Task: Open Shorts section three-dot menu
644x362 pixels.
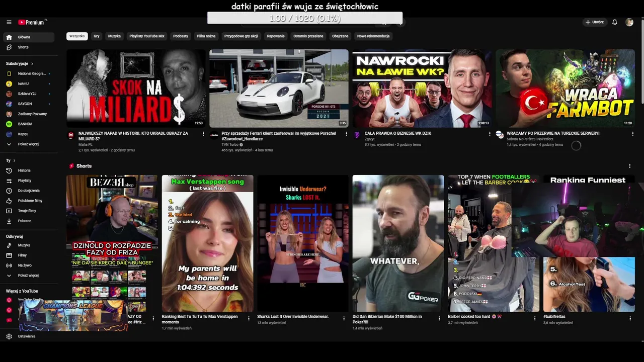Action: click(x=629, y=166)
